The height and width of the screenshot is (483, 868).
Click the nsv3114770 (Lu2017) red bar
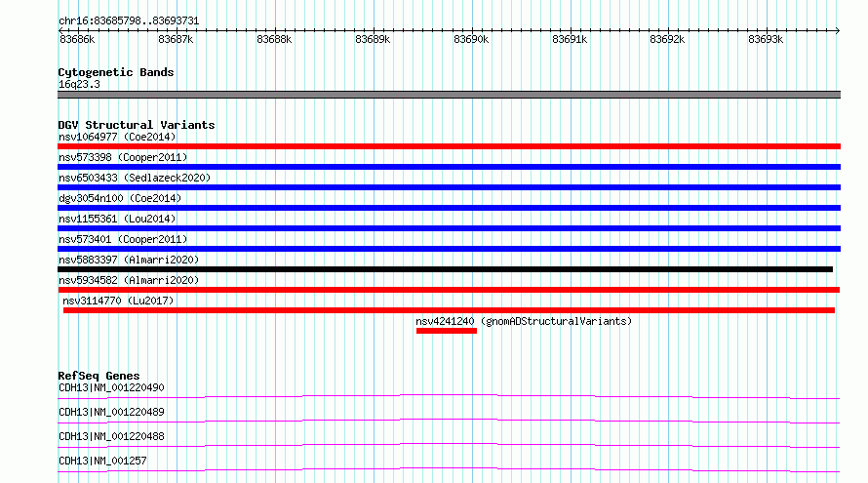tap(449, 310)
